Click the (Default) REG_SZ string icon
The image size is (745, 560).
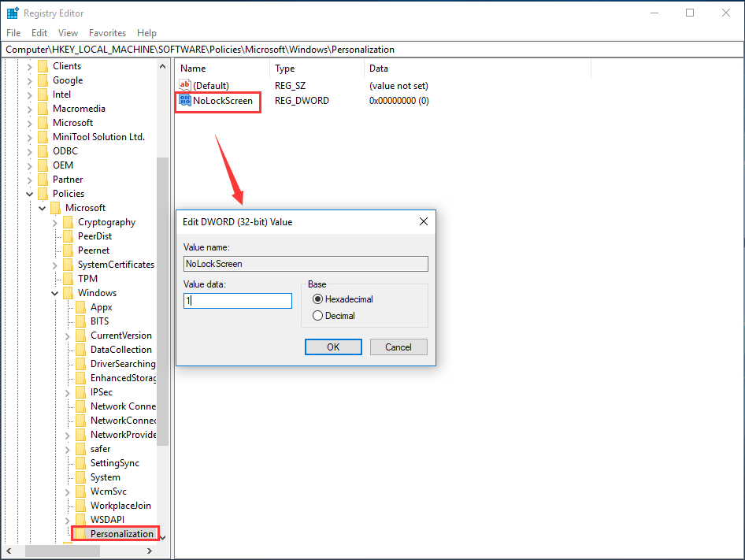pyautogui.click(x=185, y=85)
